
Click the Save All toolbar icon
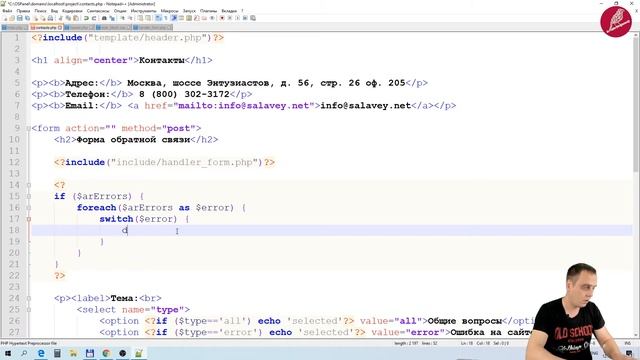27,18
